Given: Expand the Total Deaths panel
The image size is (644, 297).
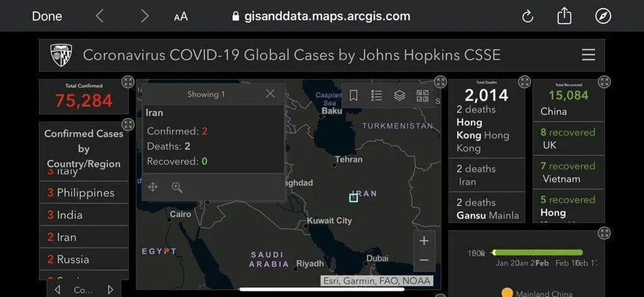Looking at the screenshot, I should tap(524, 82).
